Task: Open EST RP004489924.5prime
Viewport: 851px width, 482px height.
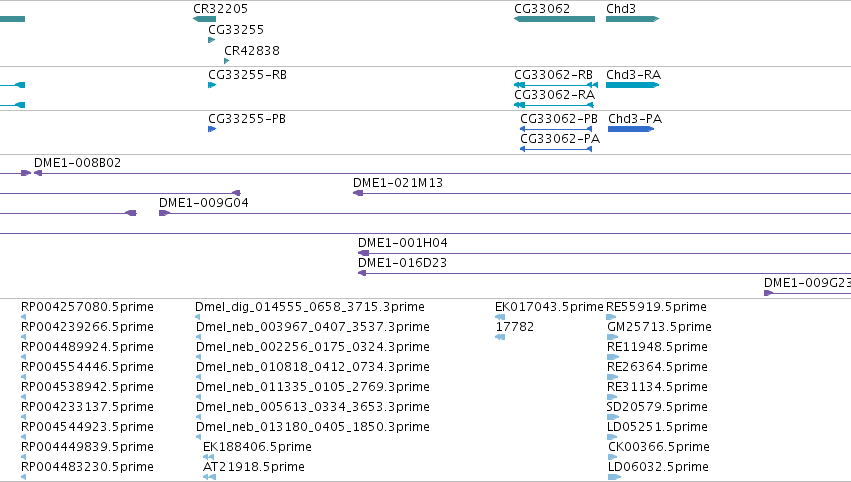Action: pos(87,347)
